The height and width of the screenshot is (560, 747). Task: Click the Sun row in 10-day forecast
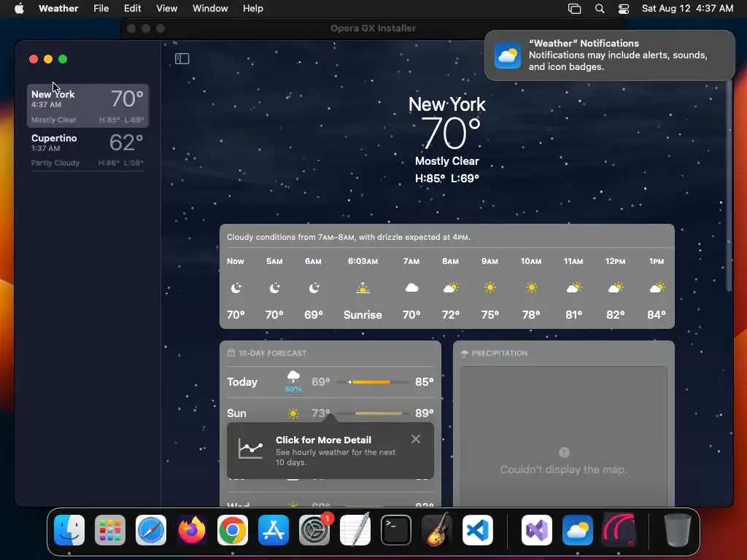coord(330,413)
